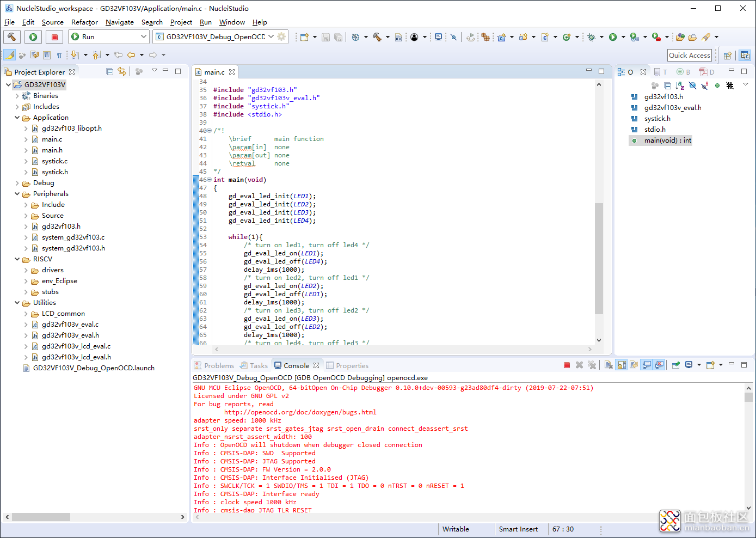Switch to the Properties tab
The height and width of the screenshot is (538, 756).
pyautogui.click(x=347, y=366)
